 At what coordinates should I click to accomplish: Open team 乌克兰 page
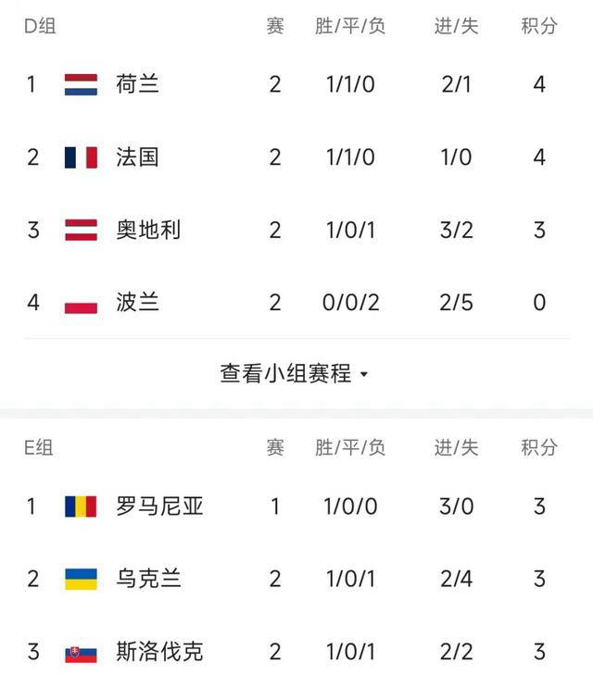tap(148, 580)
